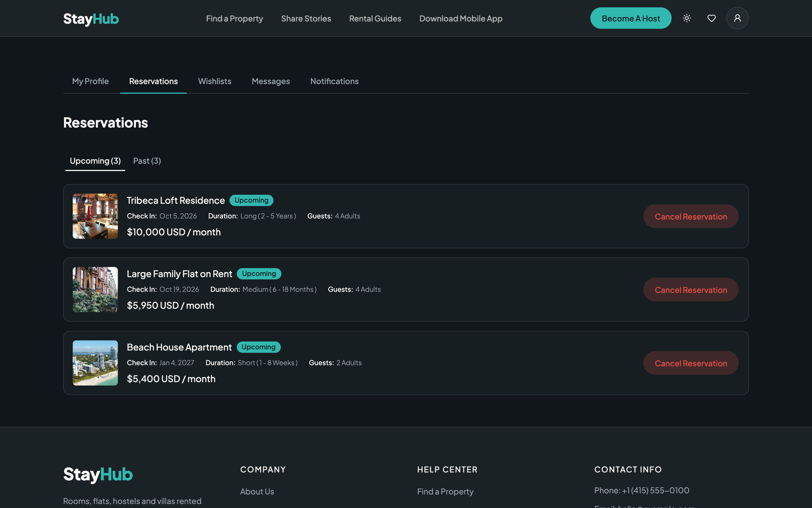The width and height of the screenshot is (812, 508).
Task: Click the $5,400 USD / month price
Action: 171,379
